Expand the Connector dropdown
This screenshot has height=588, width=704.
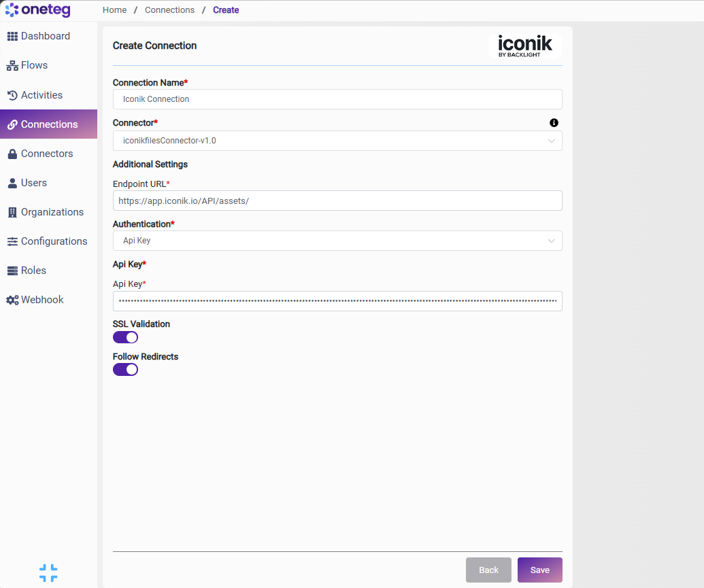pos(337,141)
